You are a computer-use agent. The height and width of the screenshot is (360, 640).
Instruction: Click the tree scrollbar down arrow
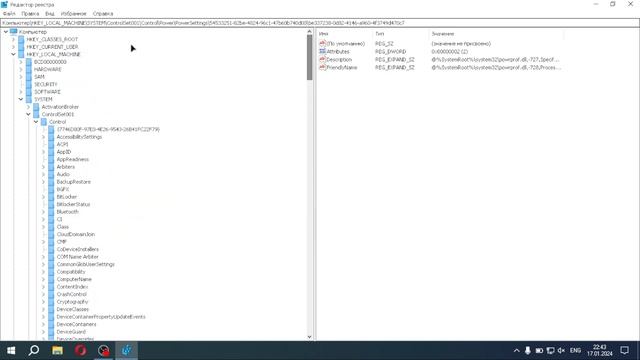[x=309, y=337]
